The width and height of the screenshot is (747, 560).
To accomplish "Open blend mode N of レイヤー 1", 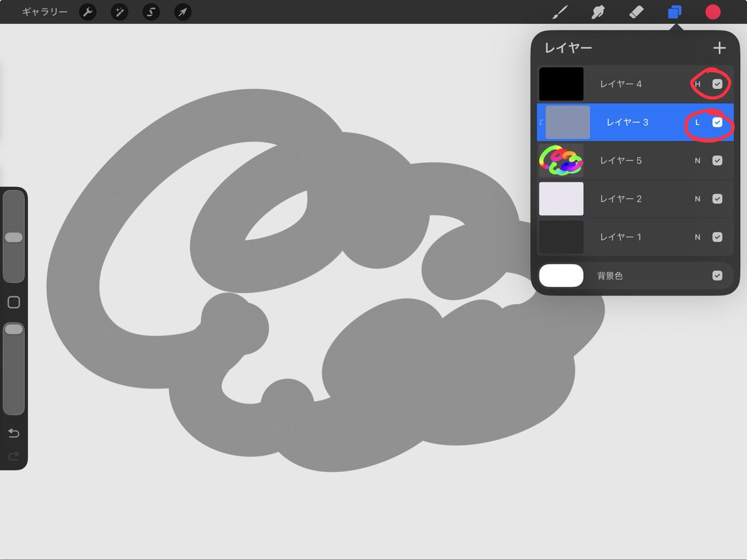I will (697, 237).
